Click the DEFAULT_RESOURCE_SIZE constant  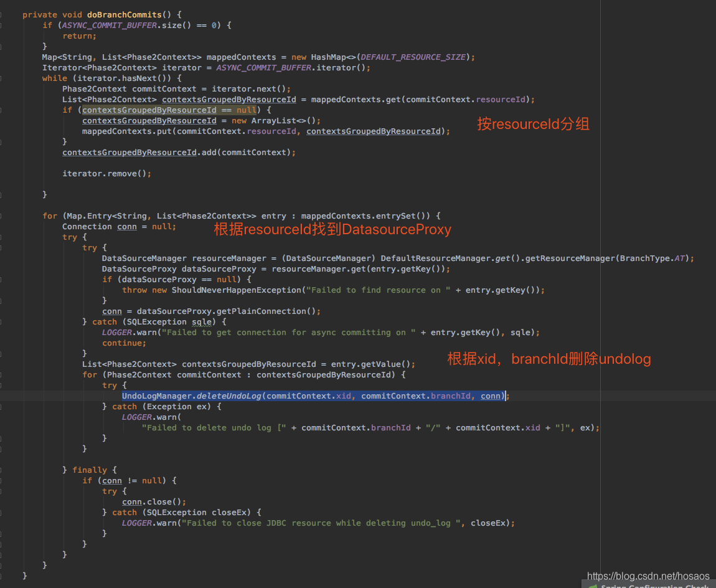pos(413,57)
